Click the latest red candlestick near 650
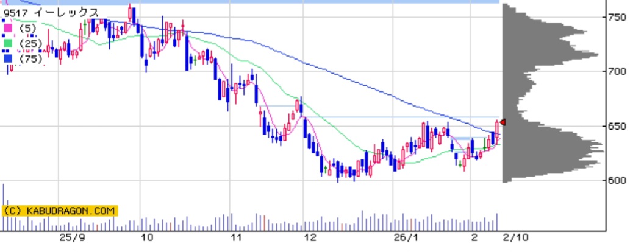This screenshot has width=644, height=252. coord(498,129)
